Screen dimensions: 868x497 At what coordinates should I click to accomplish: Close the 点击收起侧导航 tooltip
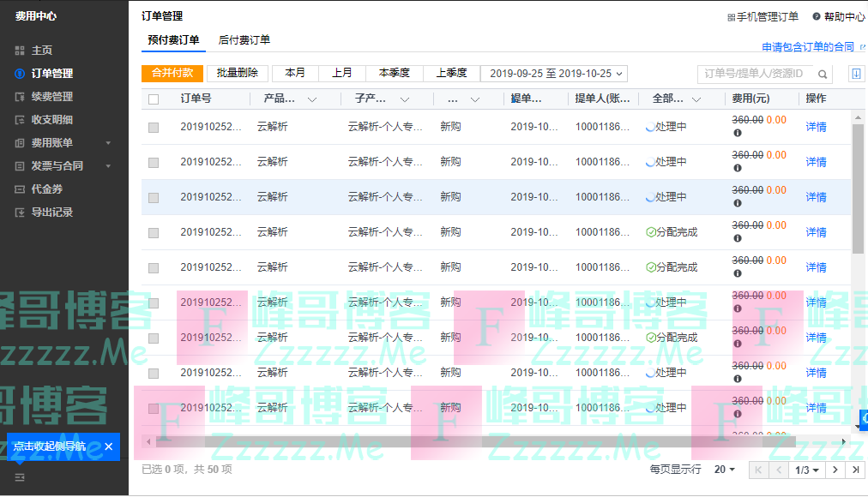pos(109,446)
